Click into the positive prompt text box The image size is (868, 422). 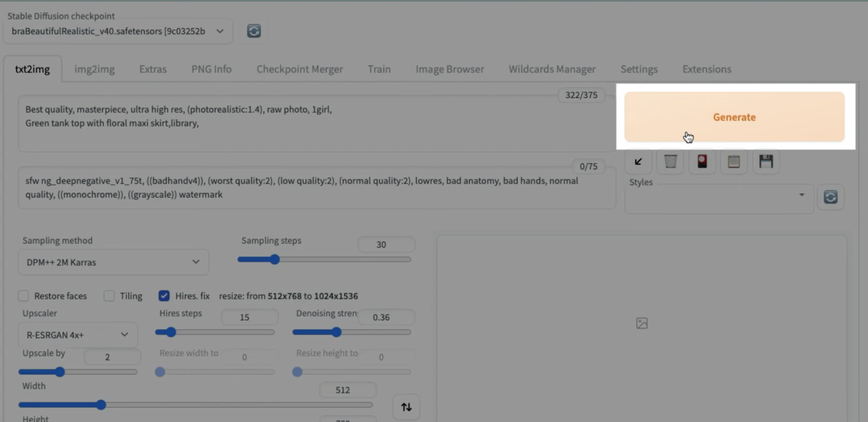[x=317, y=124]
